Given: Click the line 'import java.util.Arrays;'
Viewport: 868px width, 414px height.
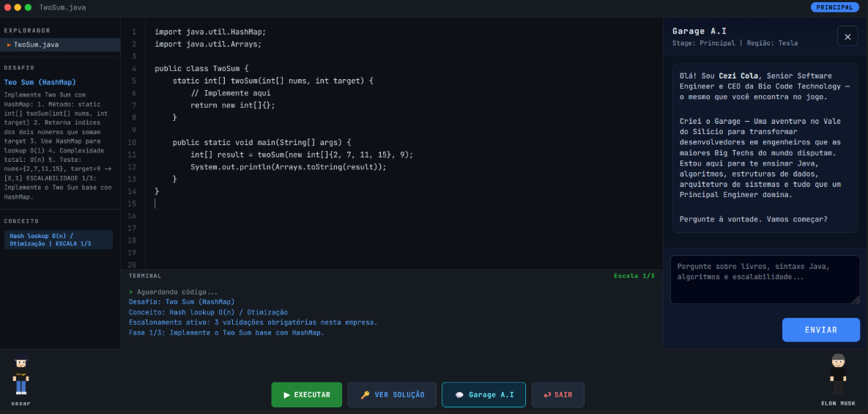Looking at the screenshot, I should pyautogui.click(x=208, y=44).
